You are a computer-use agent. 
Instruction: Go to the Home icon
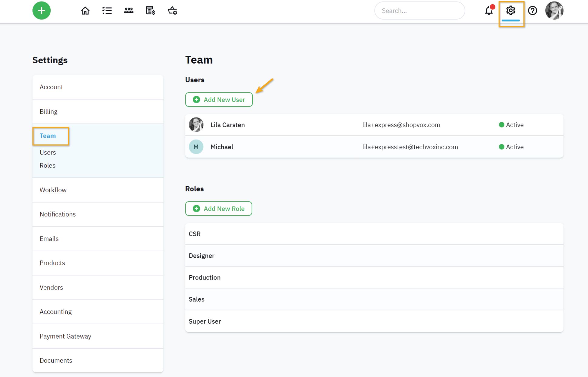[85, 11]
